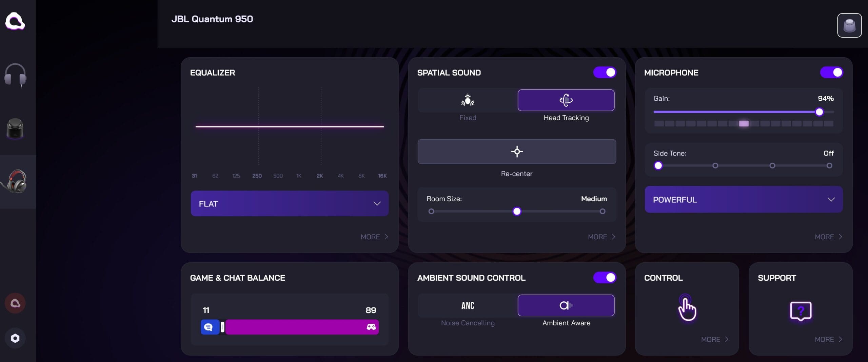
Task: Select Fixed spatial sound mode
Action: pos(468,100)
